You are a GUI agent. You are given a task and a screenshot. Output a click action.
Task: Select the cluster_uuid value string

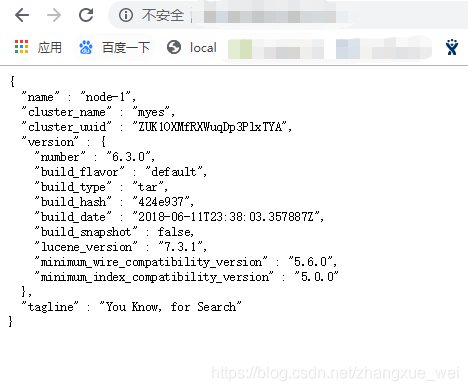point(210,127)
